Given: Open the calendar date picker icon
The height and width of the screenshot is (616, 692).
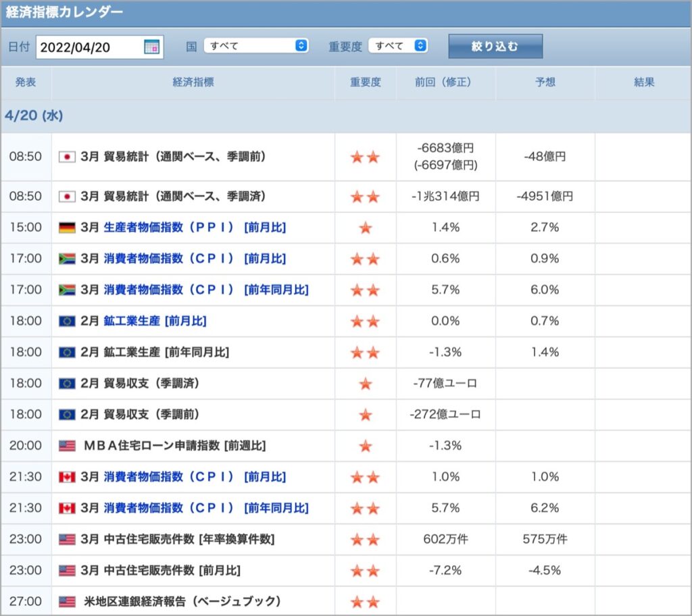Looking at the screenshot, I should pyautogui.click(x=152, y=47).
